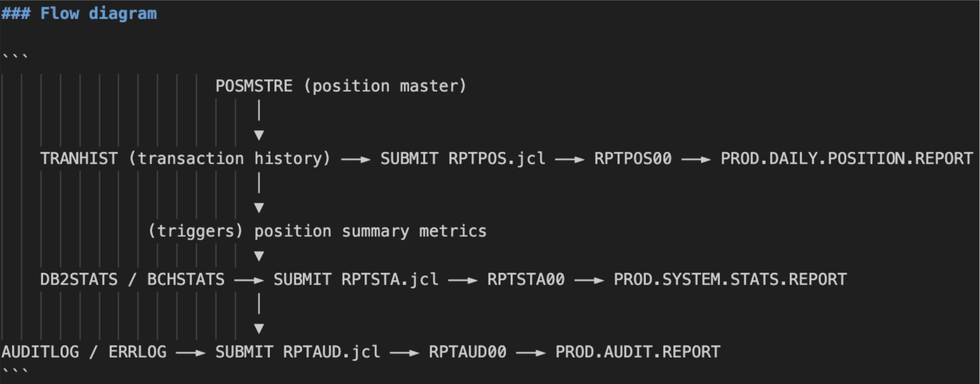Click the down arrow below POSMSTRE

(259, 134)
